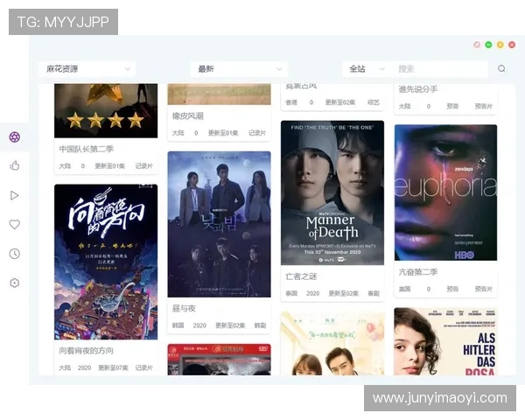Screen dimensions: 525x420
Task: Open the 向着宵夜的方向 poster
Action: click(106, 262)
